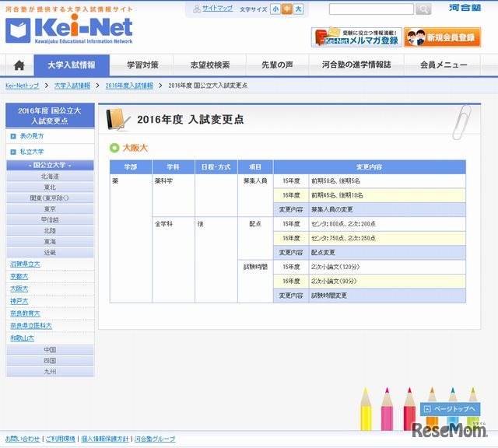Expand the 東京 region
This screenshot has height=448, width=498.
pyautogui.click(x=50, y=209)
